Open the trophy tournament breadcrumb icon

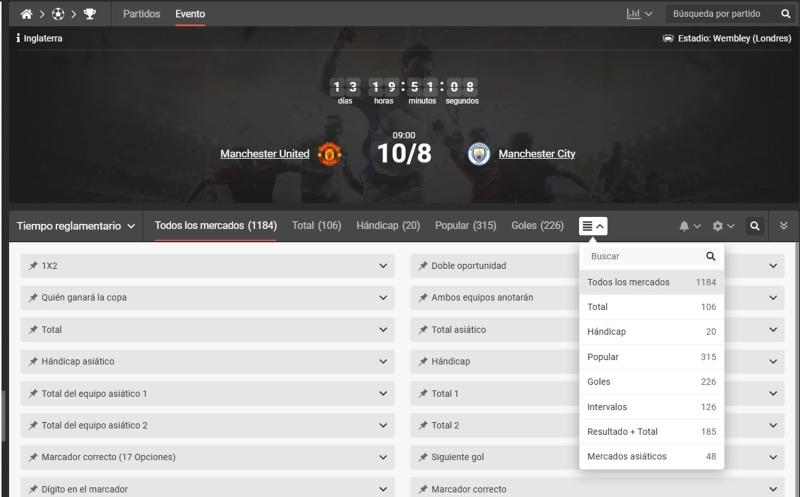coord(90,14)
